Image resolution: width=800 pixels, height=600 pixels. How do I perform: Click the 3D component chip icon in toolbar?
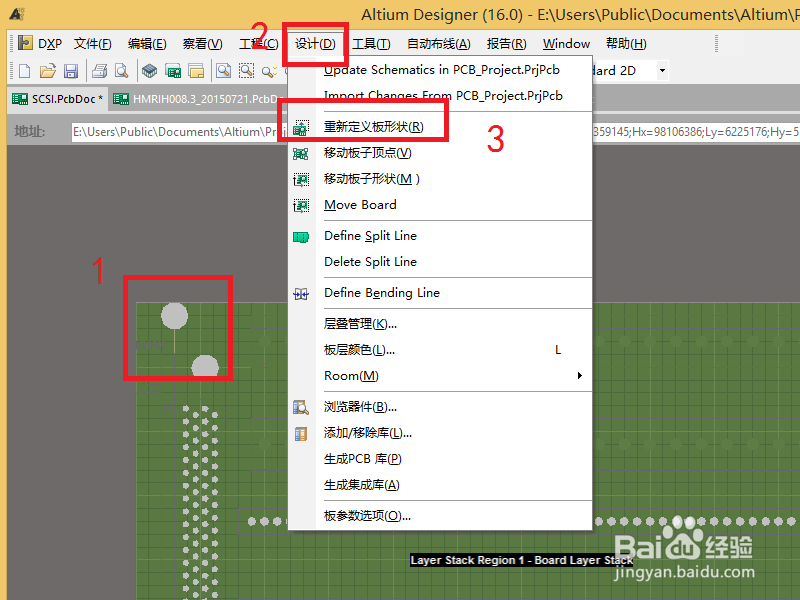149,70
